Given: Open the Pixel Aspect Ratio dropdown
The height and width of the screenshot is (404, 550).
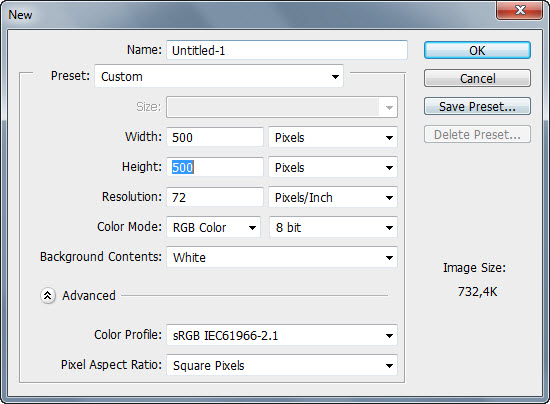Looking at the screenshot, I should 282,365.
